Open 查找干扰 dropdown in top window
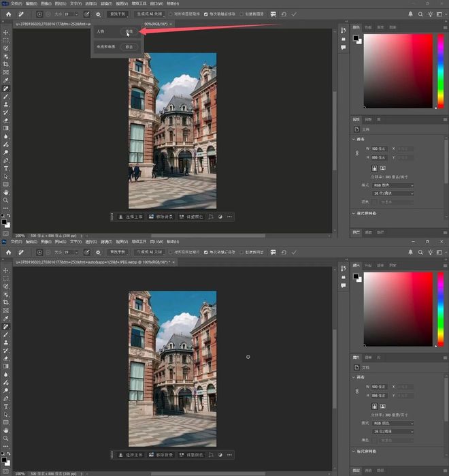This screenshot has height=476, width=449. [x=118, y=14]
